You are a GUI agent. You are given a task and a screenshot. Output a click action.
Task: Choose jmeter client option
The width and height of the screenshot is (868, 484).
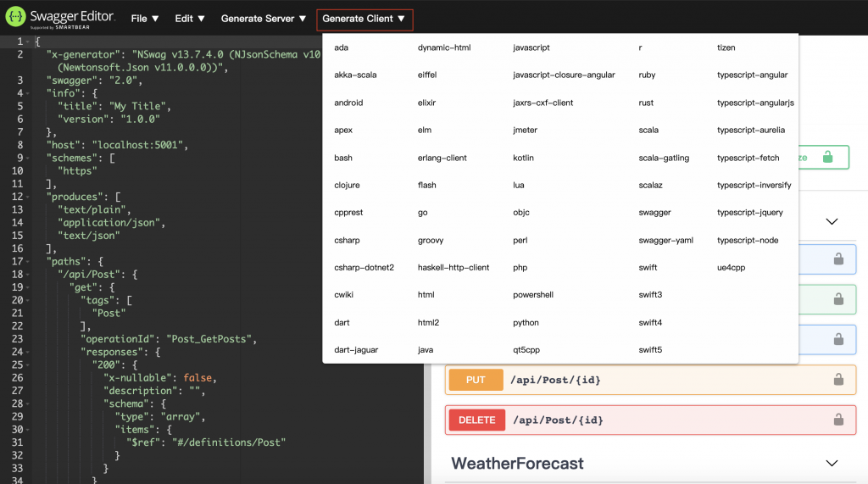525,131
